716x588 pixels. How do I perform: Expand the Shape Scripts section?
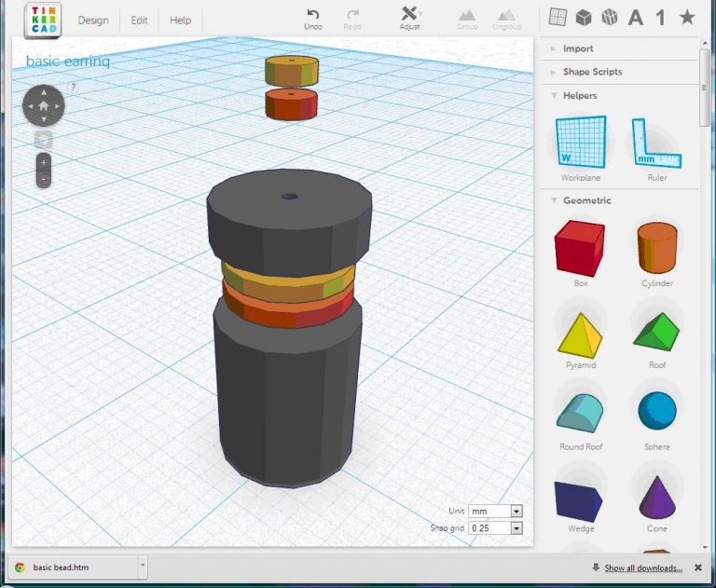[x=591, y=72]
